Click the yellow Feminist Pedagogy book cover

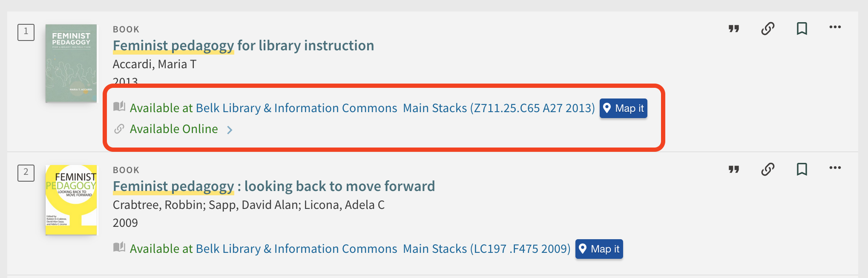point(71,200)
